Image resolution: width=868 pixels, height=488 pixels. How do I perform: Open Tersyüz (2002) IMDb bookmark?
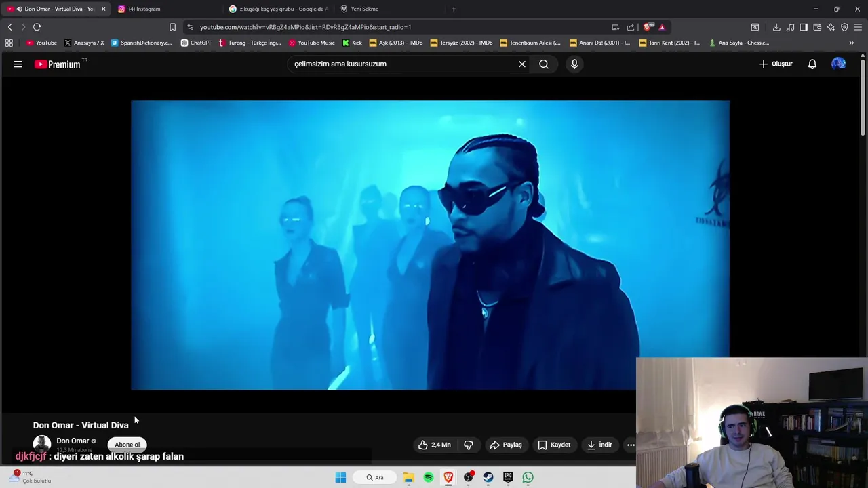point(462,43)
